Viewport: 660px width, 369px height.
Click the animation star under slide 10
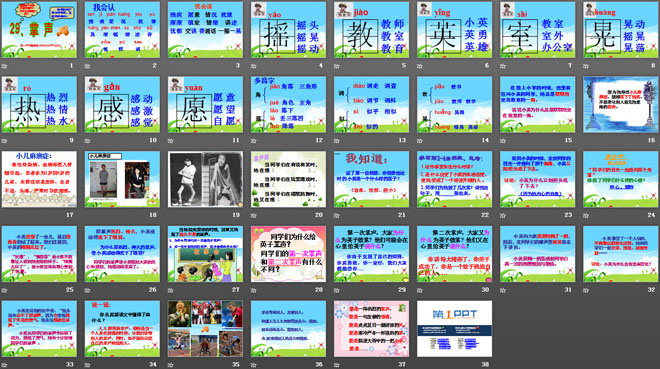[x=88, y=141]
